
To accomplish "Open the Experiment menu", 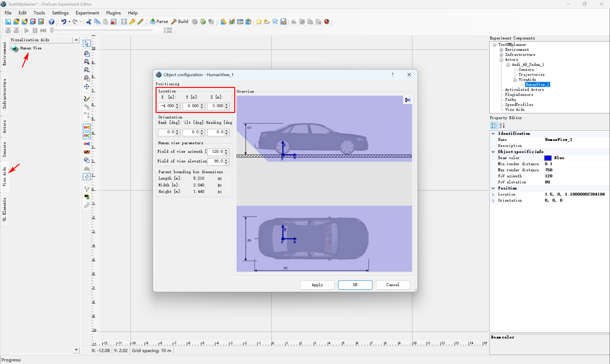I will [87, 13].
